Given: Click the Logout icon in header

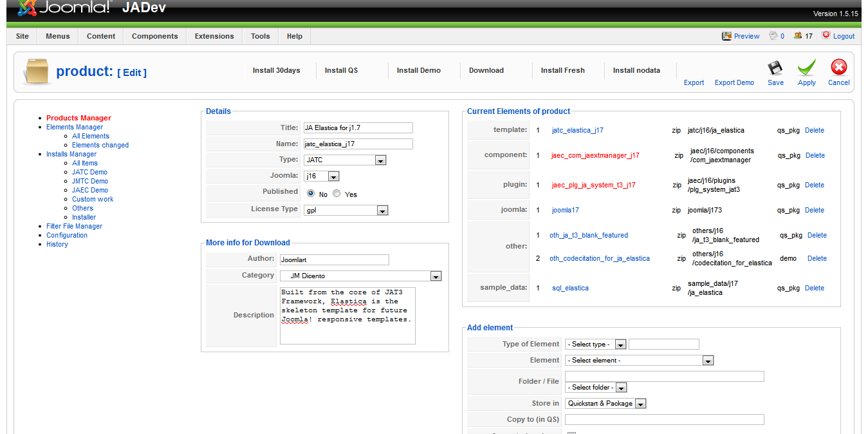Looking at the screenshot, I should point(826,35).
